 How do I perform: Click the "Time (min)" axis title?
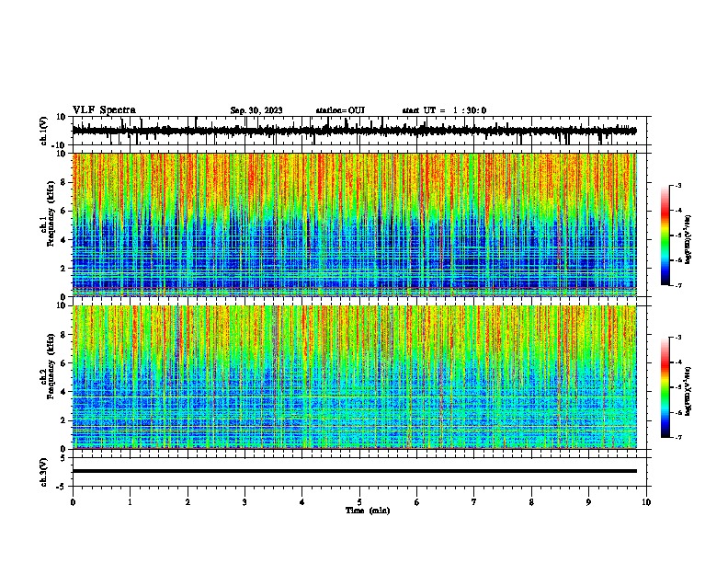click(x=368, y=511)
